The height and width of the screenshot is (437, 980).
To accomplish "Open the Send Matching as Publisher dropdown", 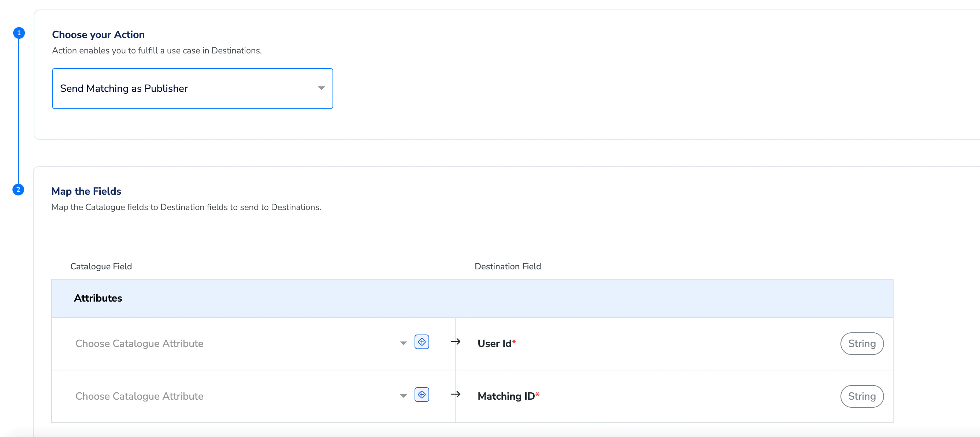I will pyautogui.click(x=192, y=89).
